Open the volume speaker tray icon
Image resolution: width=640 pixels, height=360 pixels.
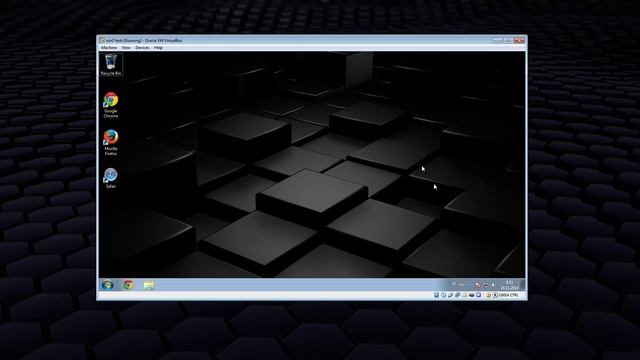(493, 284)
